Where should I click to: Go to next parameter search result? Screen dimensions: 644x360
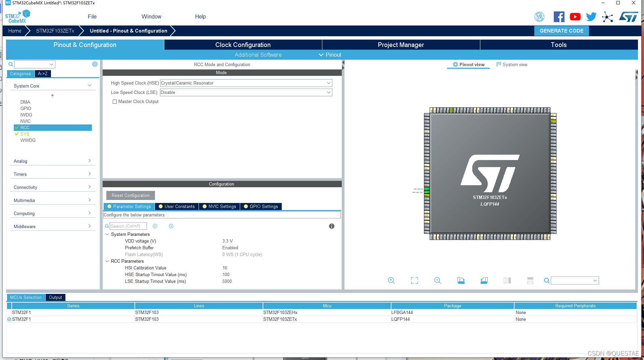point(171,226)
